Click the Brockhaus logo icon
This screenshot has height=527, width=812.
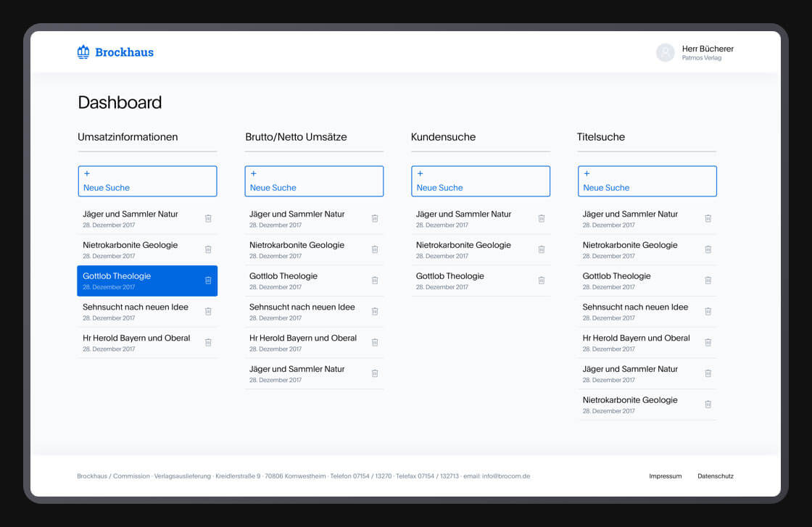(83, 51)
